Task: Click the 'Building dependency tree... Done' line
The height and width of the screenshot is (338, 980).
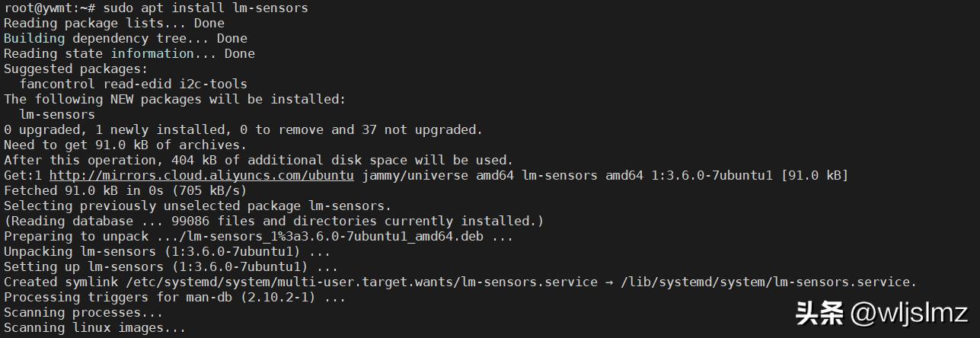Action: 126,38
